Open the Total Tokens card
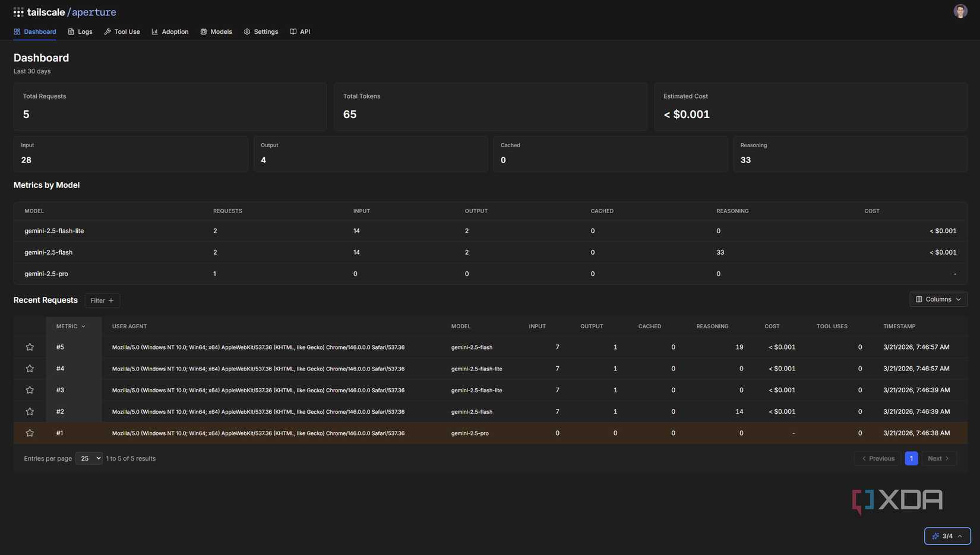 [491, 107]
